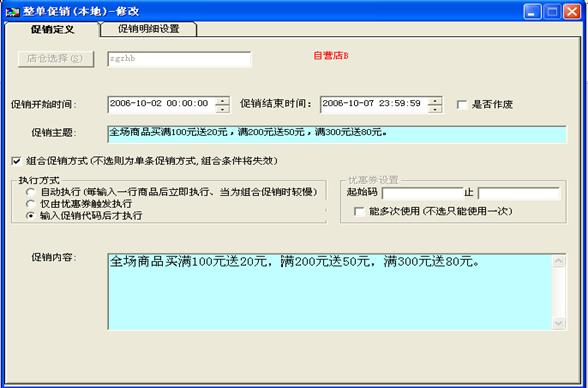This screenshot has width=588, height=388.
Task: Focus the coupon 起始码 input field
Action: click(423, 193)
